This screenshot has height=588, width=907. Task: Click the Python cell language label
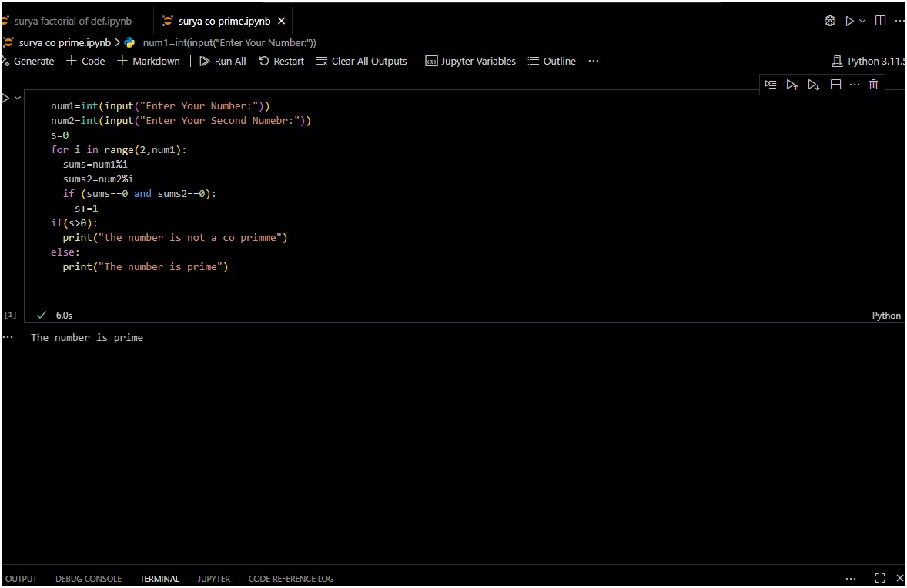885,316
